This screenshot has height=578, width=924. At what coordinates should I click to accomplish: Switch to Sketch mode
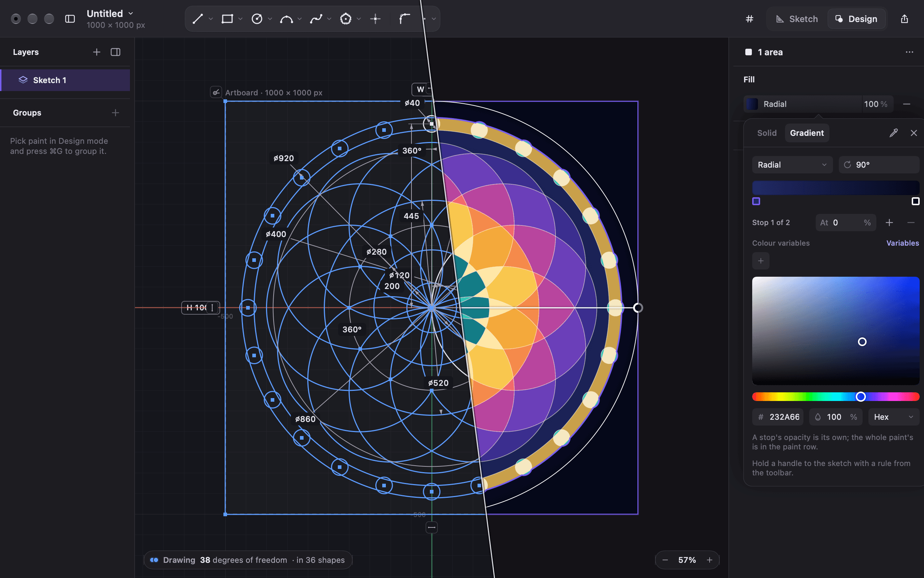[797, 19]
